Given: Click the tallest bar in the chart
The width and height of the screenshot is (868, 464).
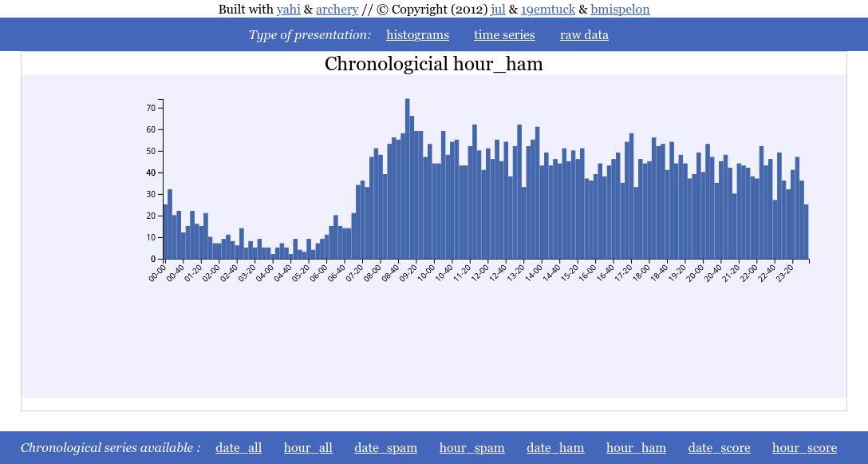Looking at the screenshot, I should point(408,179).
